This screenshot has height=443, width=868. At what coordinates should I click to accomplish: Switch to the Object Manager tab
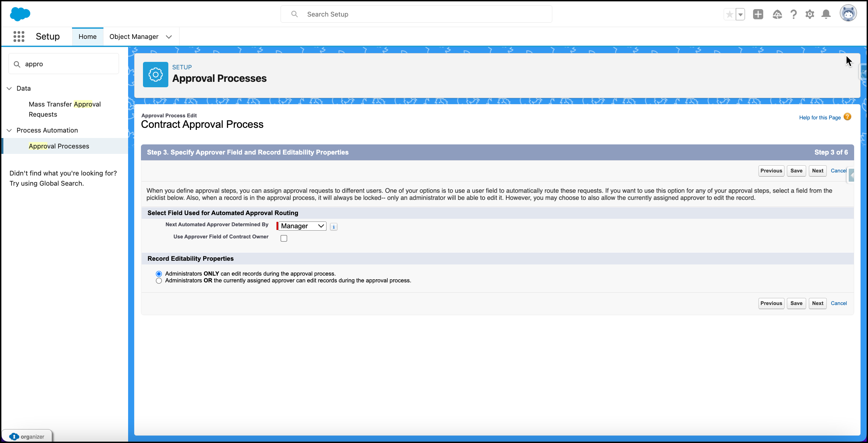tap(134, 37)
